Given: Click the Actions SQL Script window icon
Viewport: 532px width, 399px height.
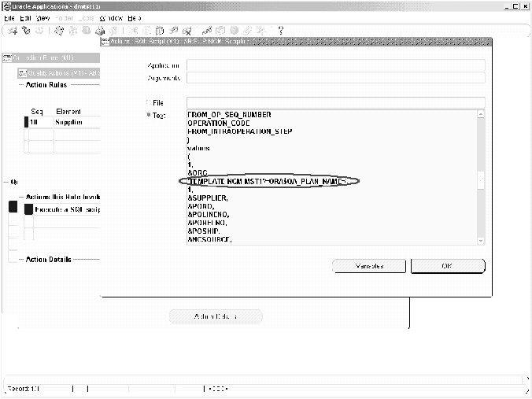Looking at the screenshot, I should (x=105, y=42).
